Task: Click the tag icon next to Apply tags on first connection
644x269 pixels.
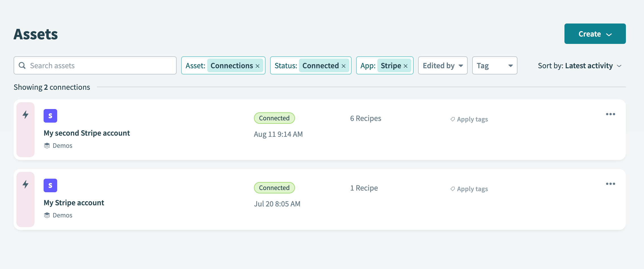Action: point(452,119)
